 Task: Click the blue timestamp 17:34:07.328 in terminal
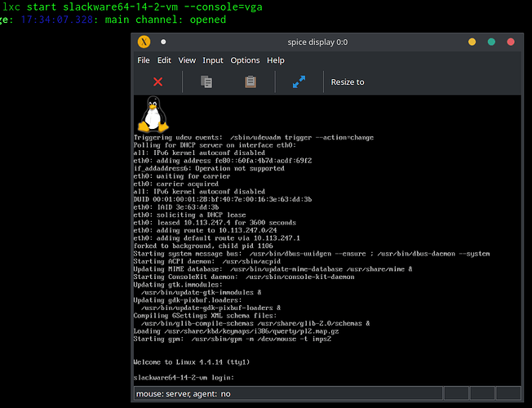tap(56, 20)
